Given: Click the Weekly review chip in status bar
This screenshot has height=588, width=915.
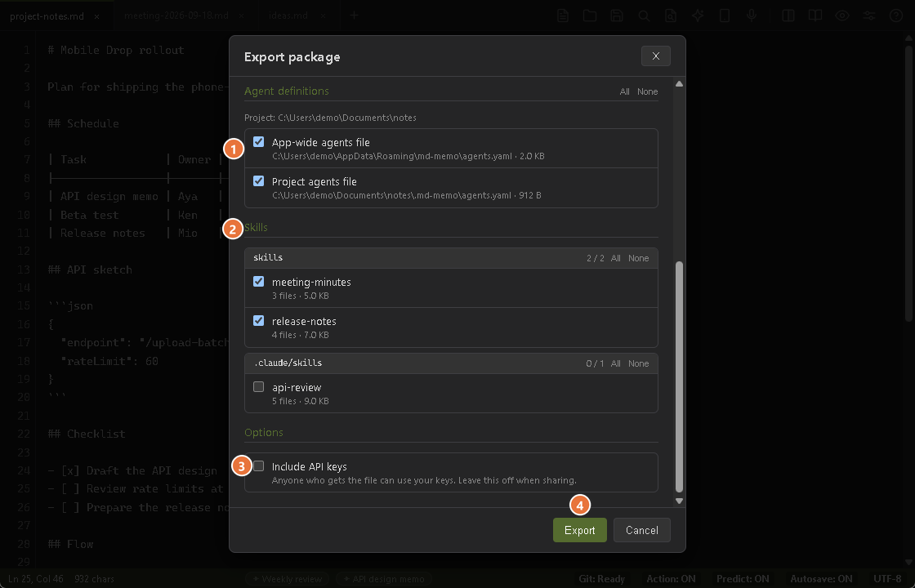Looking at the screenshot, I should pyautogui.click(x=287, y=579).
